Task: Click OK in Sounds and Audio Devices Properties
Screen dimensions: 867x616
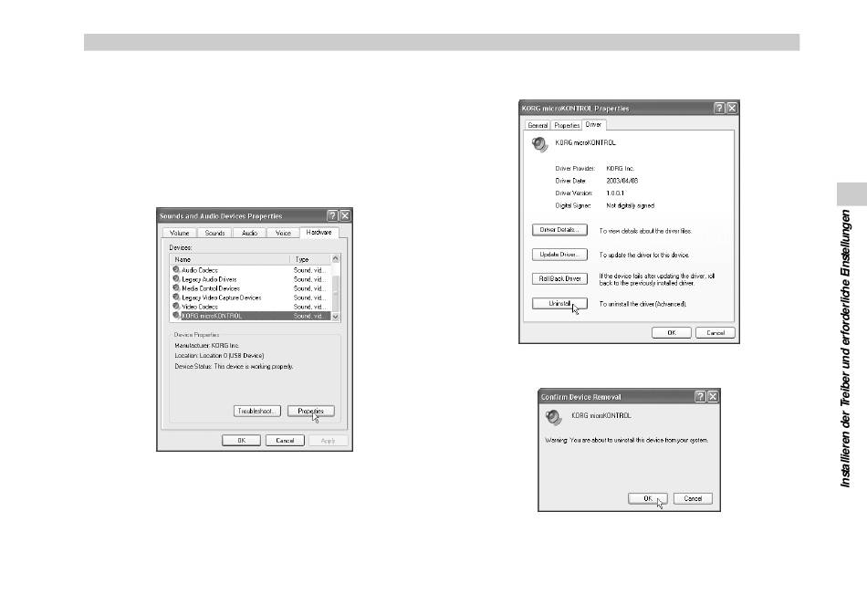Action: (241, 440)
